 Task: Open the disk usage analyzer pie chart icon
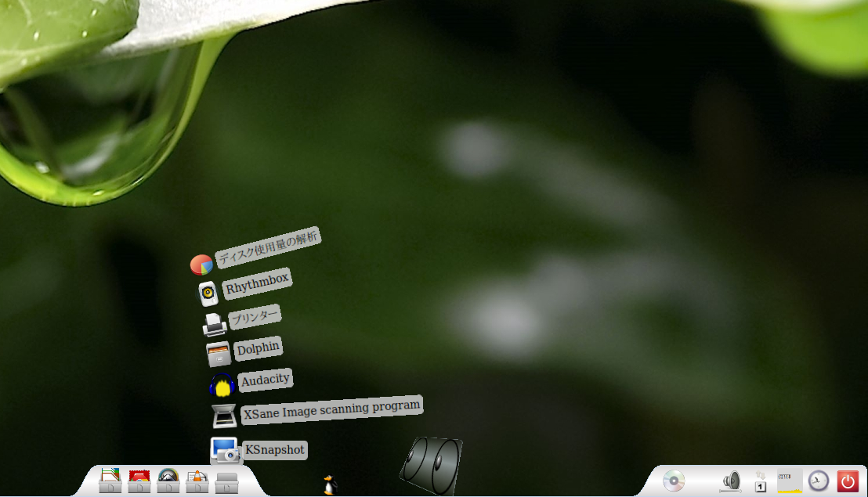click(x=201, y=265)
